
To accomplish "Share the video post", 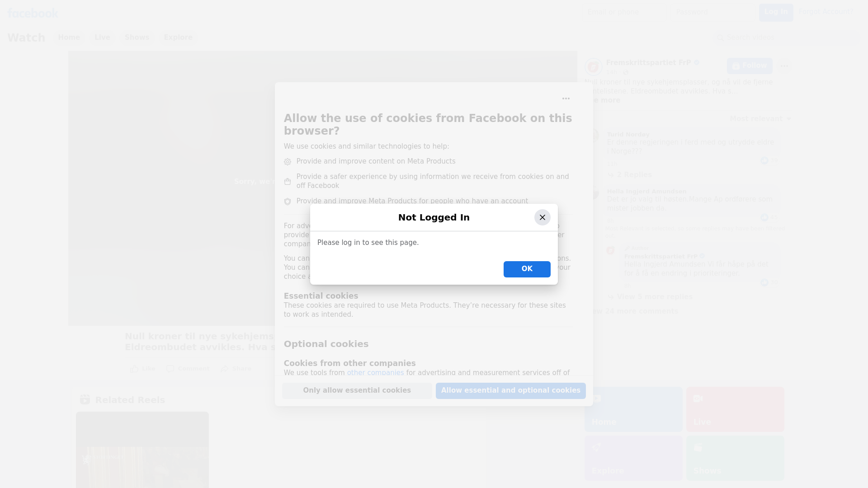I will point(236,369).
